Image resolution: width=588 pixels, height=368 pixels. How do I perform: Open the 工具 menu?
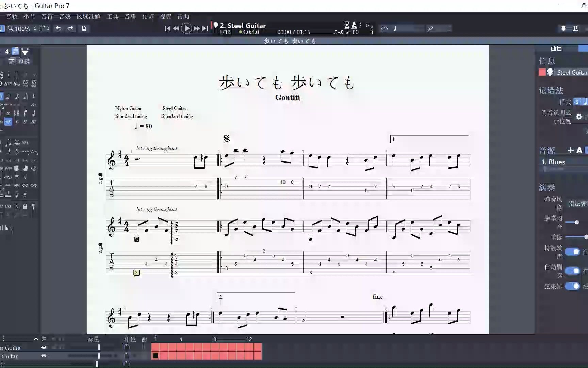point(113,16)
